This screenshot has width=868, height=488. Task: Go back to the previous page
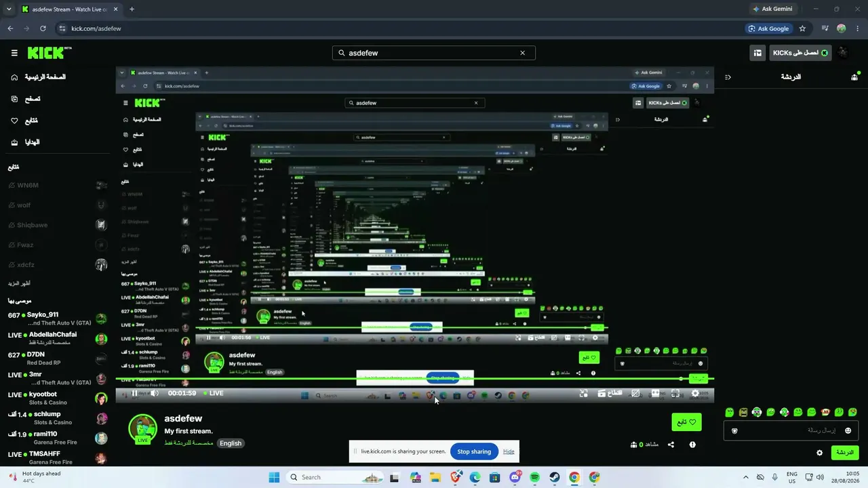click(10, 28)
